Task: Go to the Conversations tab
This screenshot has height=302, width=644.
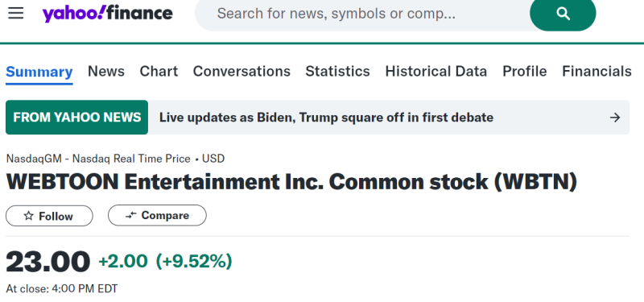Action: tap(242, 72)
